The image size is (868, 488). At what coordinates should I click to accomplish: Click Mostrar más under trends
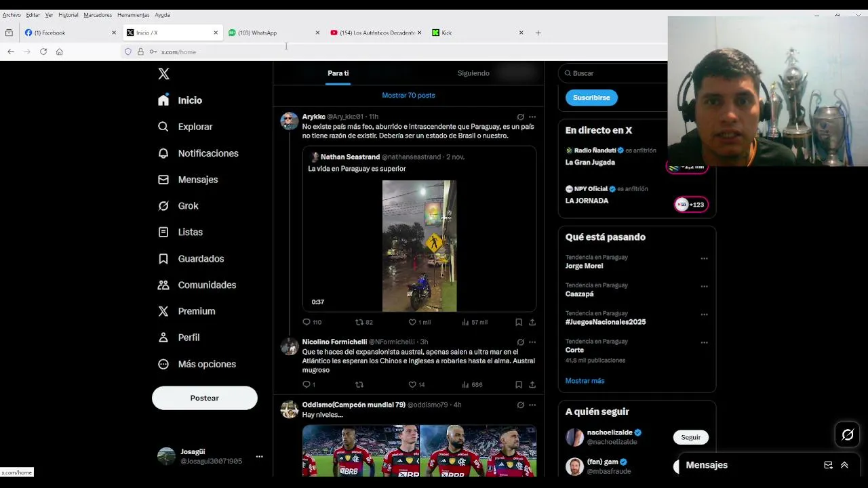[585, 381]
